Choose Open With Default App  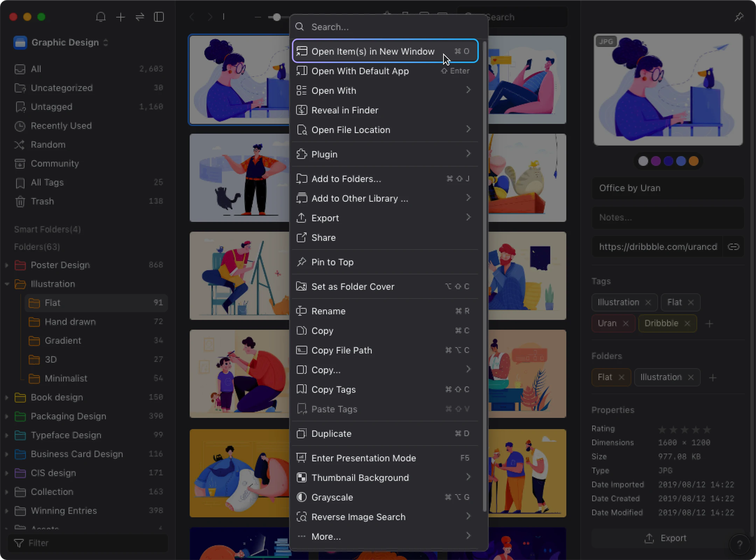(x=385, y=71)
